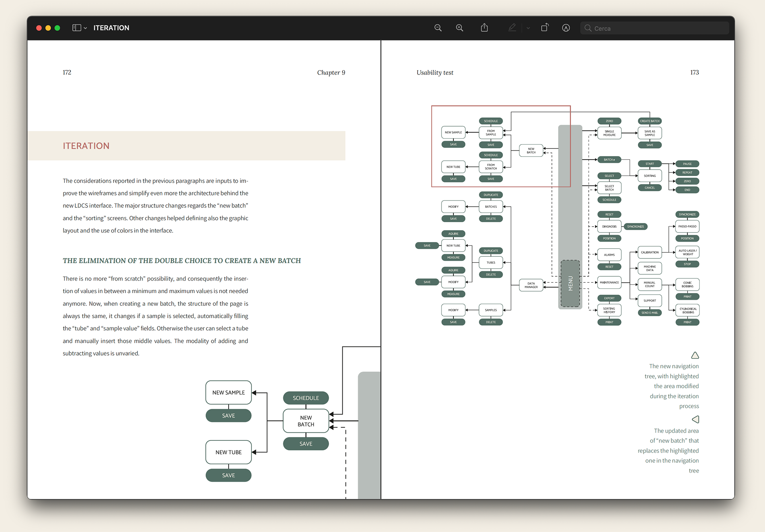Click the zoom in magnifier
The width and height of the screenshot is (765, 532).
pyautogui.click(x=459, y=28)
